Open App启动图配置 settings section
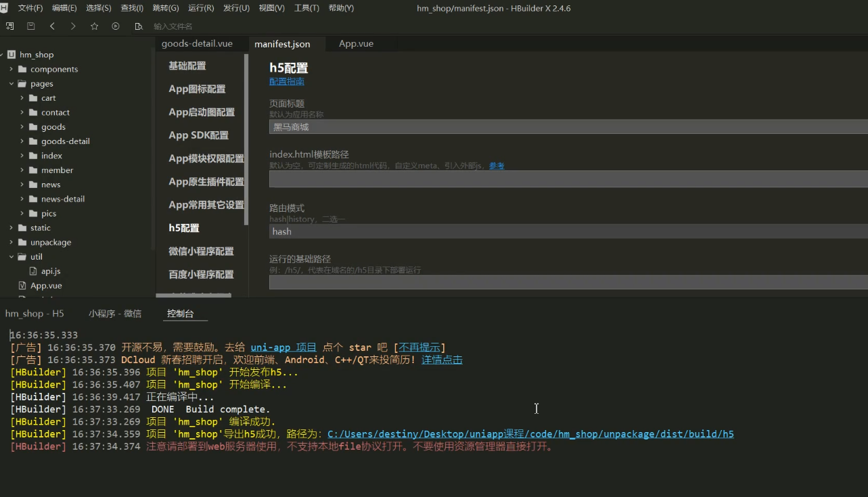Image resolution: width=868 pixels, height=497 pixels. pos(202,112)
